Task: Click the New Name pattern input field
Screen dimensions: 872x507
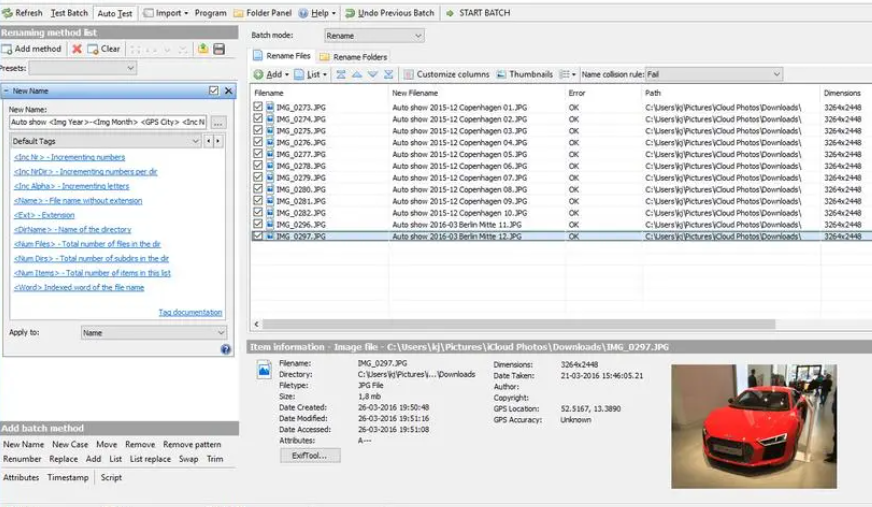Action: [x=108, y=122]
